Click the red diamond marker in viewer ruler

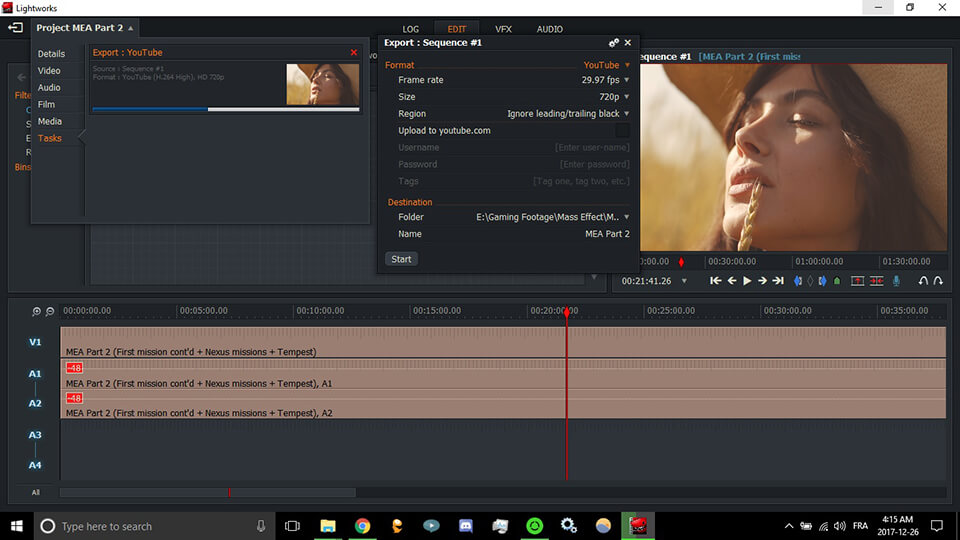681,262
